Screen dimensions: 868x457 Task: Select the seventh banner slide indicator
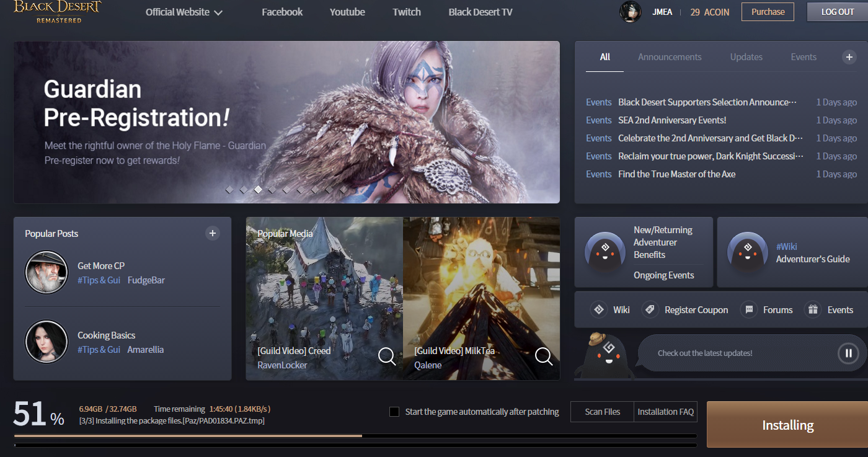click(315, 190)
